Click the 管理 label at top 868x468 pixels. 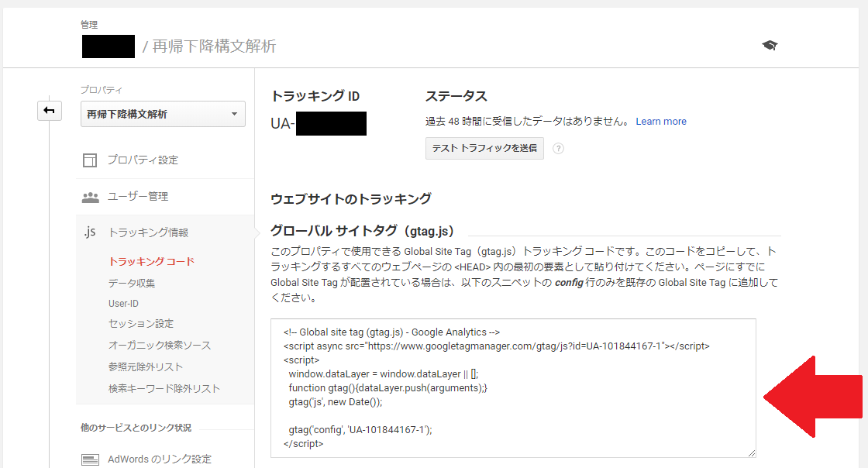(x=89, y=25)
